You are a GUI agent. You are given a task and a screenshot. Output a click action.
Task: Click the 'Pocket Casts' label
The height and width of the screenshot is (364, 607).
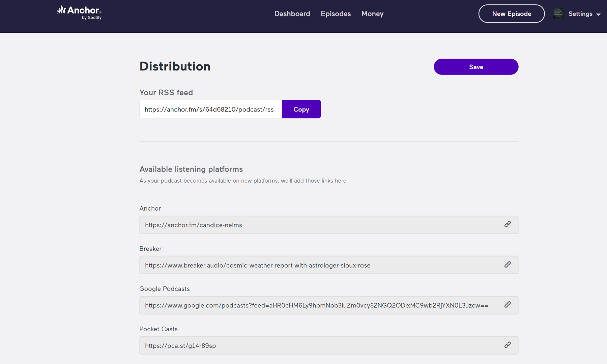[x=158, y=329]
